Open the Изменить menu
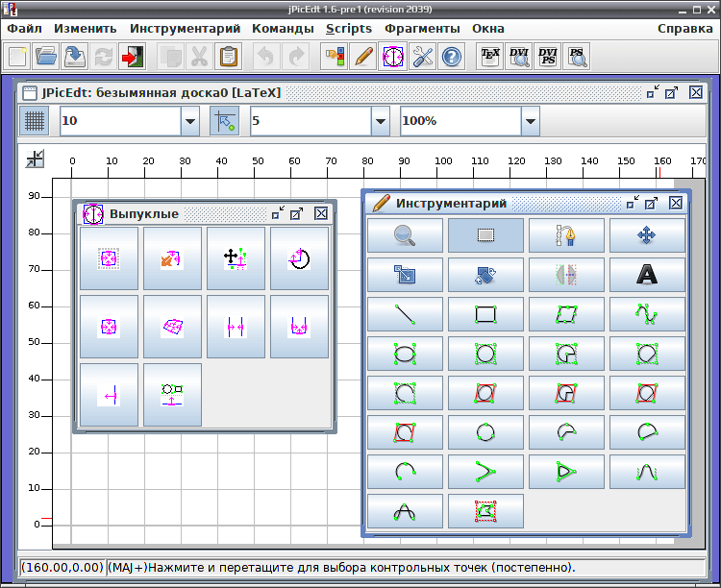This screenshot has width=721, height=588. pyautogui.click(x=85, y=29)
